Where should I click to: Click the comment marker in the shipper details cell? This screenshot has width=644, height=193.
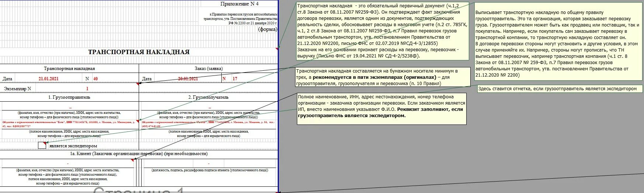click(138, 121)
